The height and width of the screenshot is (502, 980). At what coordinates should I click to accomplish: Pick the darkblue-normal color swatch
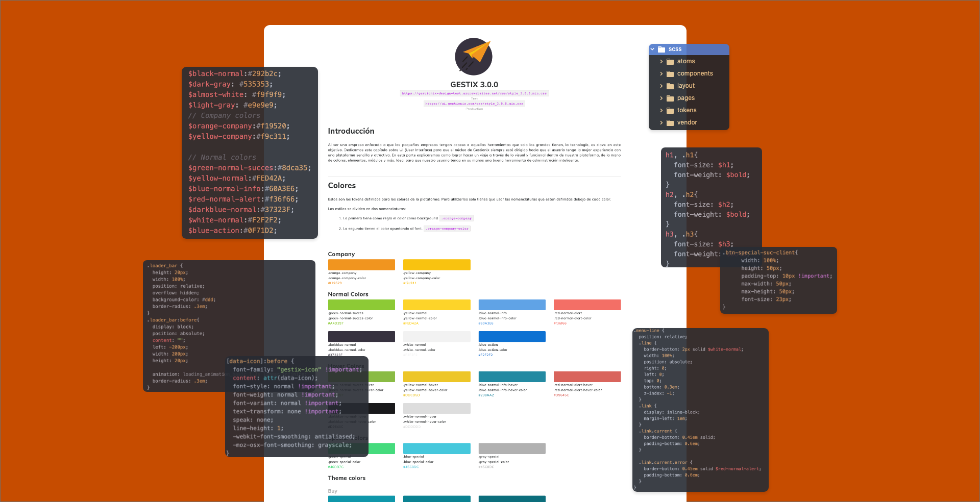point(361,337)
